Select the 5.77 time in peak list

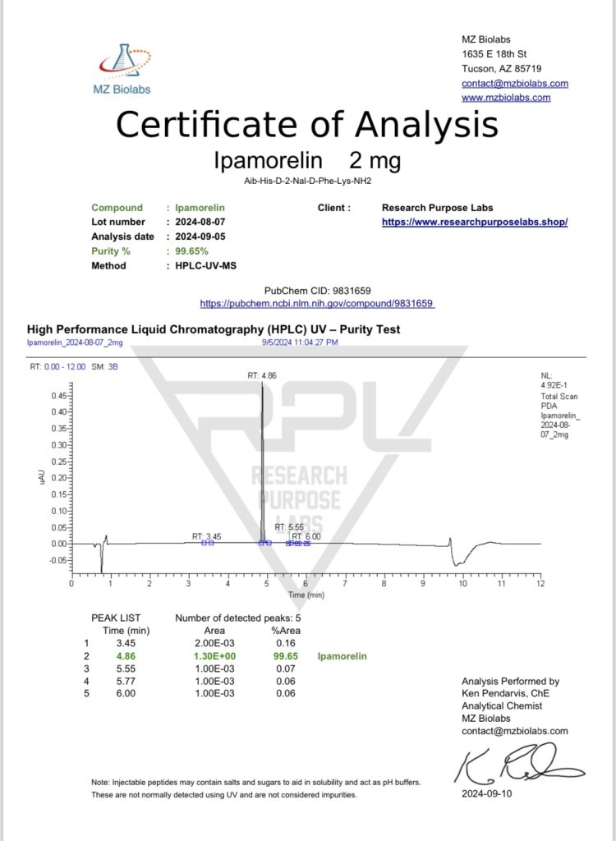click(x=126, y=681)
